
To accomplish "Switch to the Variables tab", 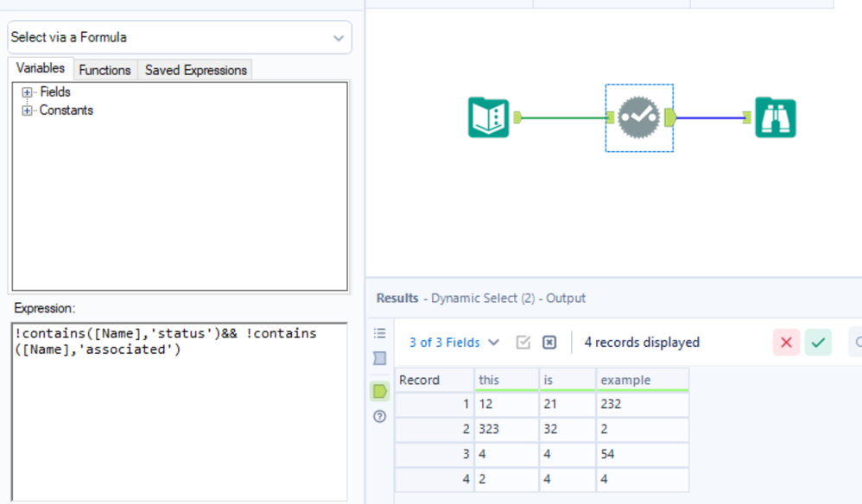I will click(40, 68).
